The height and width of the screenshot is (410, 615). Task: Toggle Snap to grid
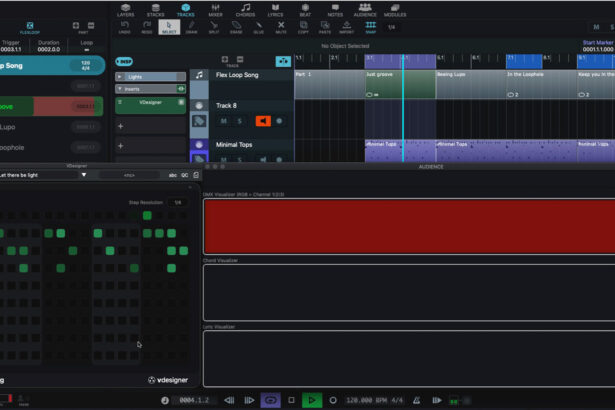(x=370, y=27)
